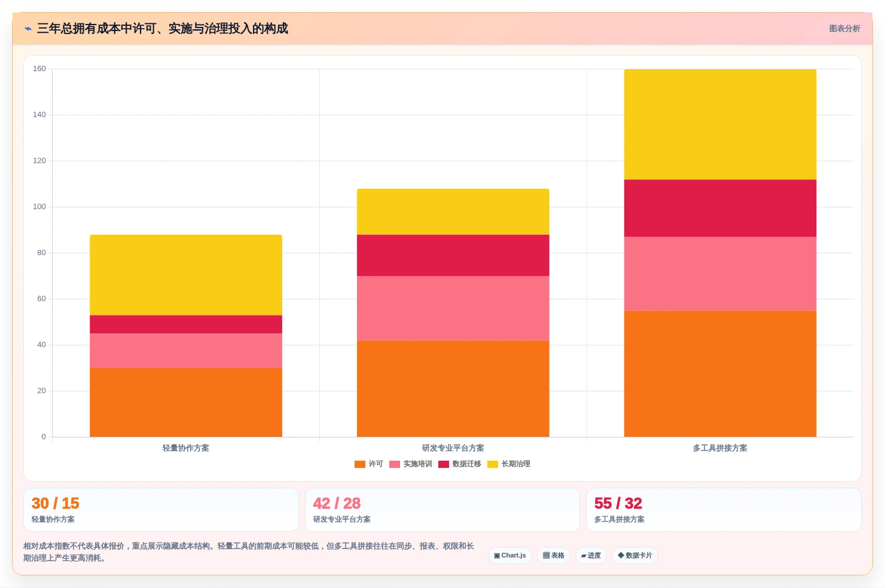Click the 许可 legend label
Image resolution: width=885 pixels, height=588 pixels.
point(376,464)
